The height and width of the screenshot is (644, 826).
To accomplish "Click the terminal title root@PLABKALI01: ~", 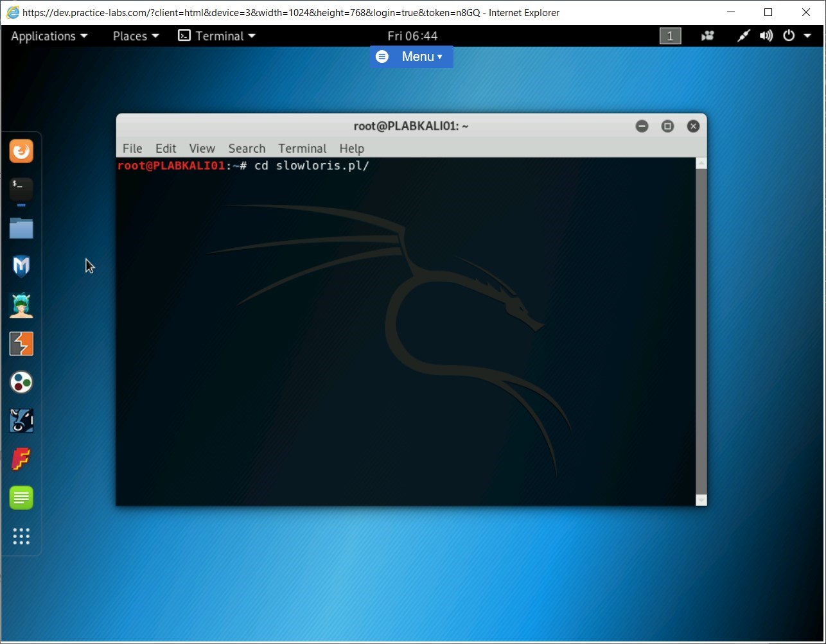I will pos(411,126).
